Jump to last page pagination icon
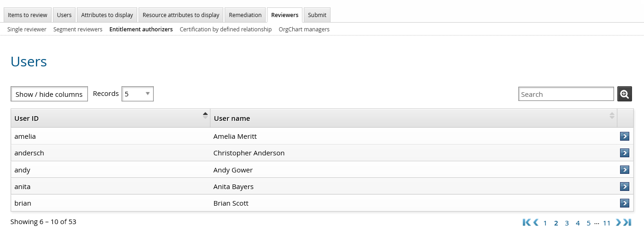The width and height of the screenshot is (644, 237). (x=627, y=223)
